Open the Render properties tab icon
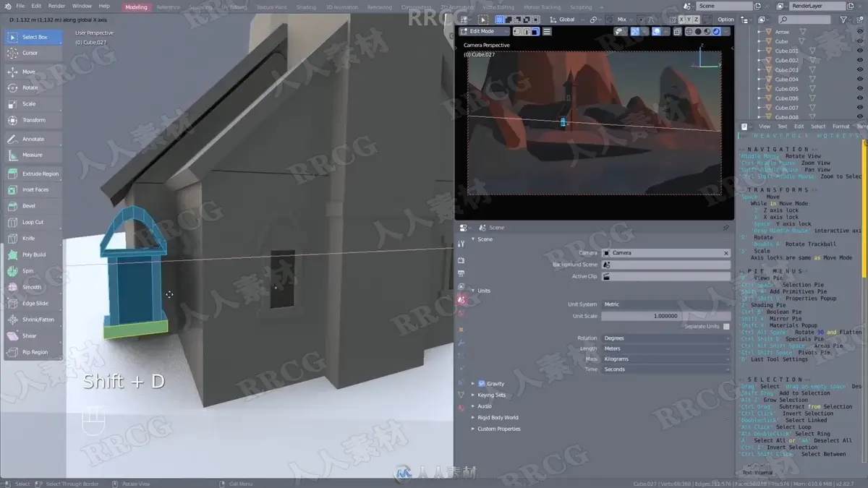This screenshot has height=488, width=868. coord(461,260)
